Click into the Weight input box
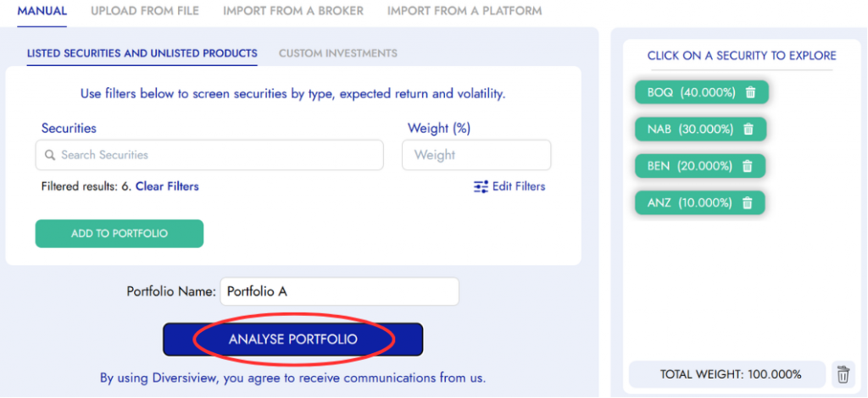Screen dimensions: 868x398 476,156
